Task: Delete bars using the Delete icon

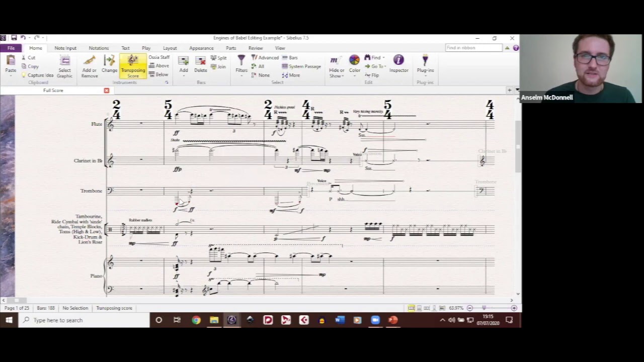Action: pyautogui.click(x=201, y=61)
